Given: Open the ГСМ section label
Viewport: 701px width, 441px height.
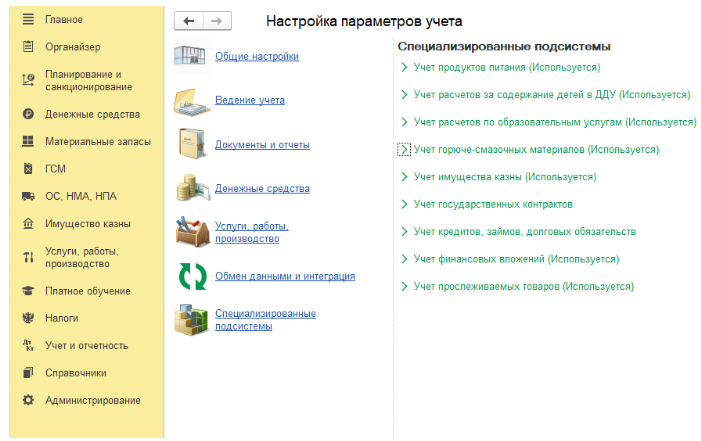Looking at the screenshot, I should click(x=55, y=169).
